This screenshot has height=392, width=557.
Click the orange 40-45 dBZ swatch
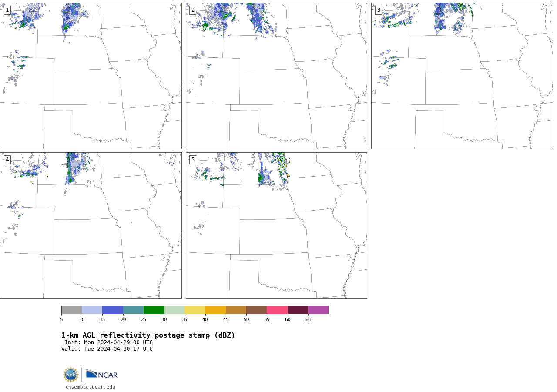click(x=215, y=310)
